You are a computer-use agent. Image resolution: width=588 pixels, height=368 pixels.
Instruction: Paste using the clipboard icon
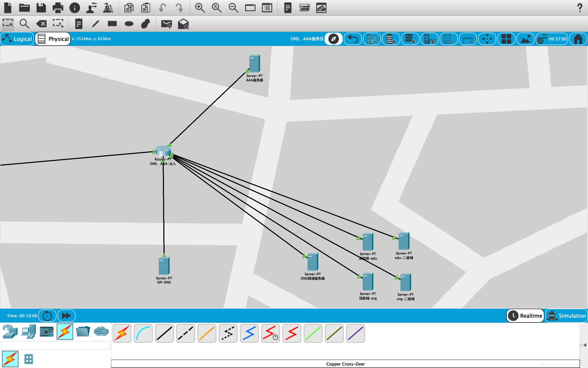coord(146,8)
